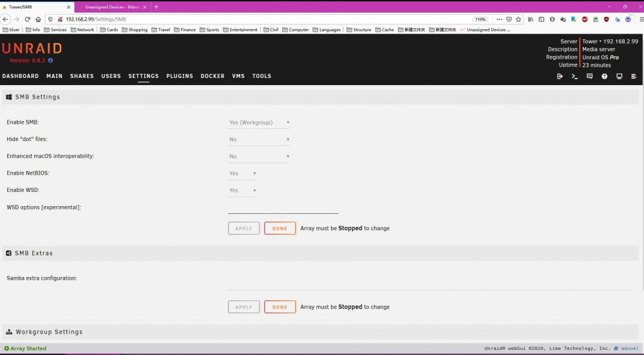The height and width of the screenshot is (355, 644).
Task: Click the insecure connection lock icon in address bar
Action: pyautogui.click(x=60, y=19)
